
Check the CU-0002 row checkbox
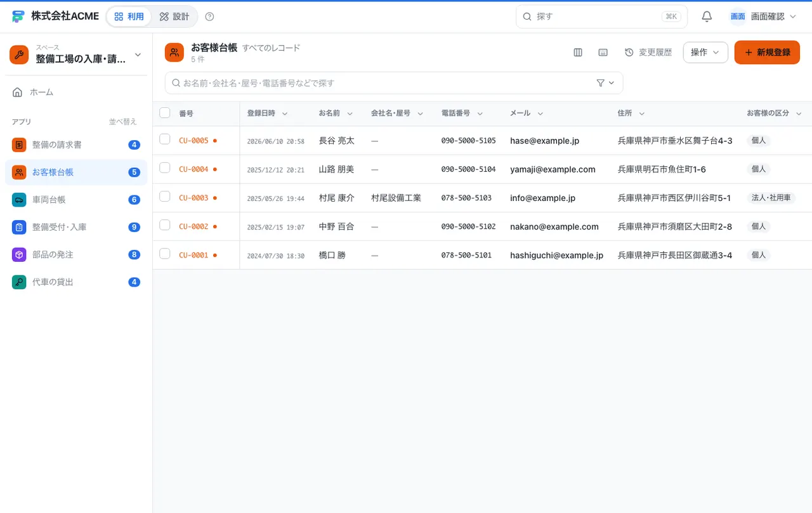[x=165, y=224]
